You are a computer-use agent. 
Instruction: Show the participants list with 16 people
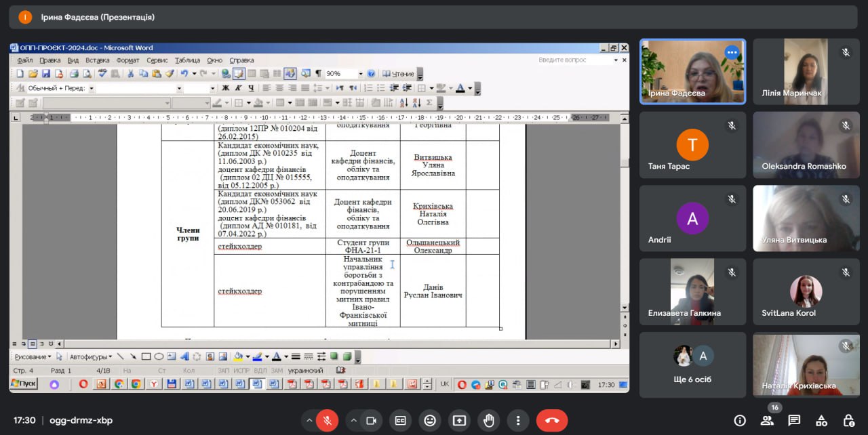coord(767,421)
